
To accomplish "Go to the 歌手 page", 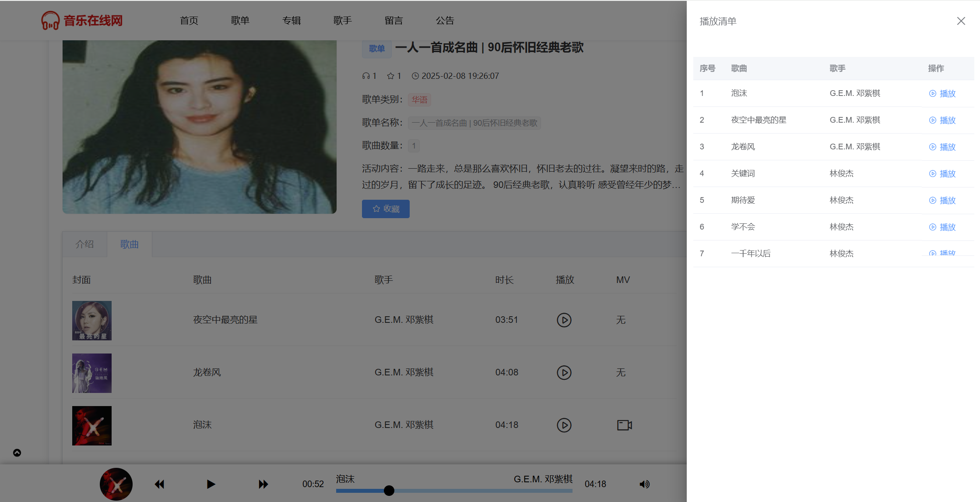I will [x=342, y=21].
